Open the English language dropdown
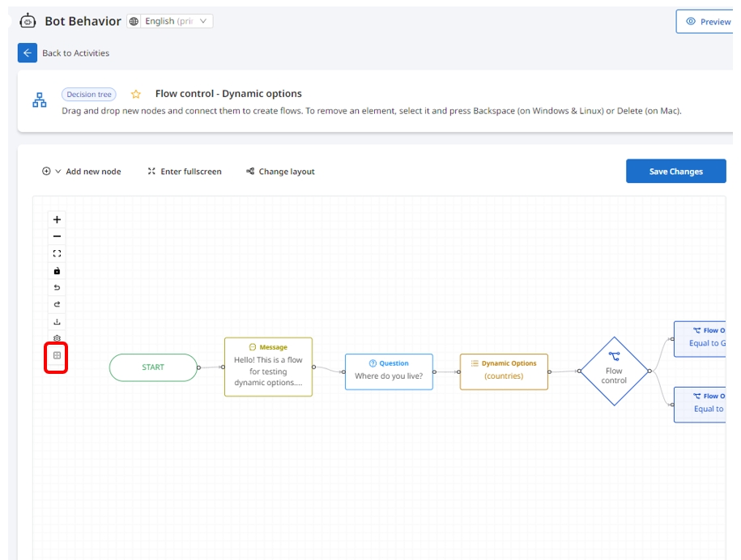The image size is (741, 560). [x=170, y=21]
